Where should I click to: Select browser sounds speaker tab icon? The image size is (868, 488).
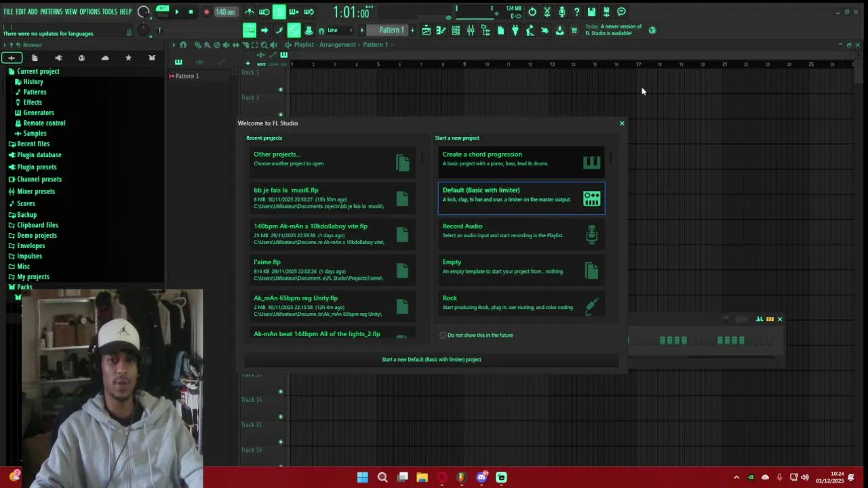(58, 58)
